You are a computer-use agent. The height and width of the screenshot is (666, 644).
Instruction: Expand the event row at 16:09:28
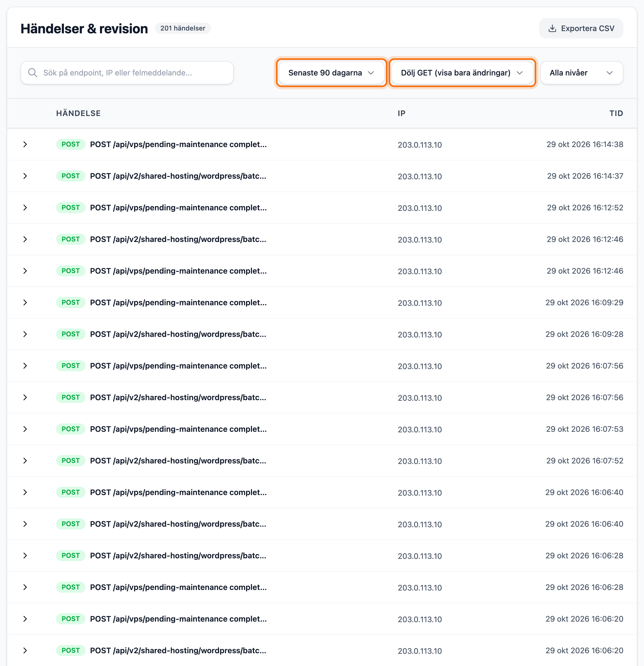tap(25, 334)
